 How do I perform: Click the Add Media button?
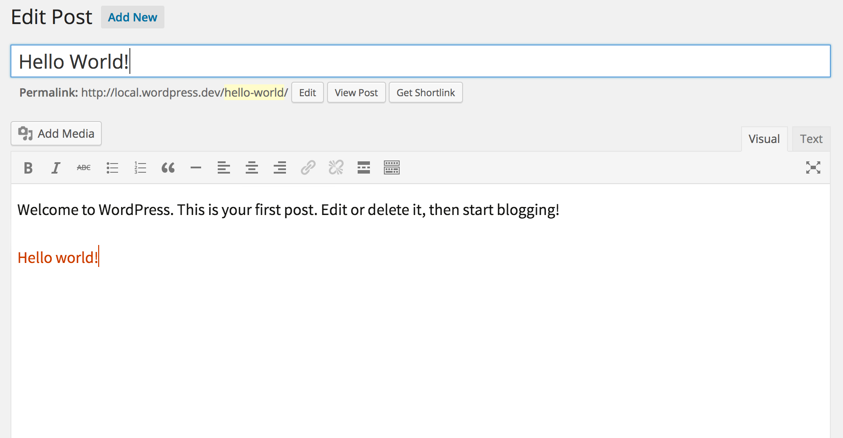[x=56, y=133]
